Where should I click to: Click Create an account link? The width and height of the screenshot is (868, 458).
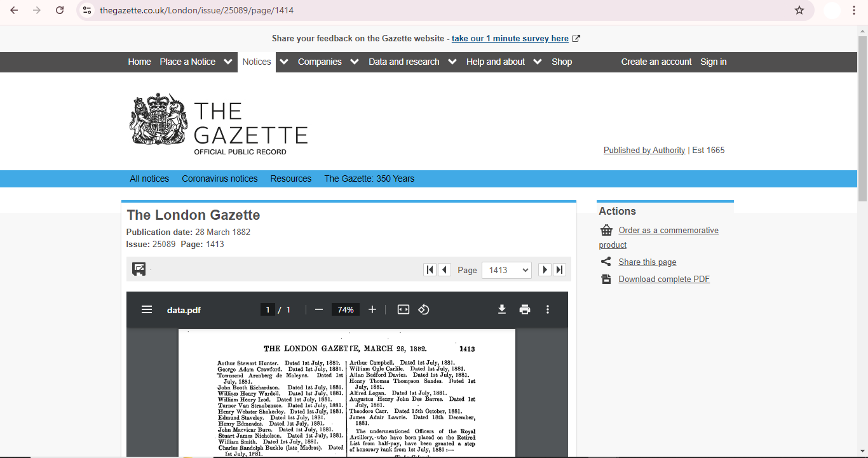656,62
